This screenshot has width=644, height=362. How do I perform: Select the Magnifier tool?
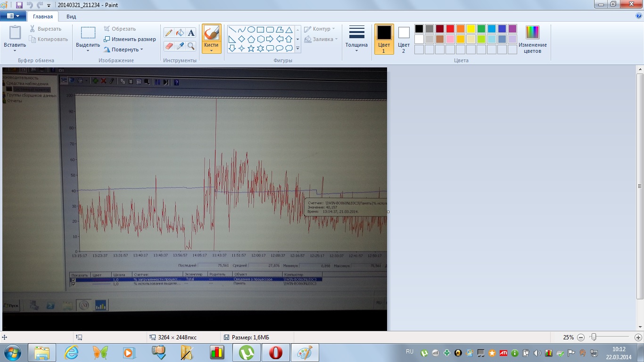click(x=191, y=46)
